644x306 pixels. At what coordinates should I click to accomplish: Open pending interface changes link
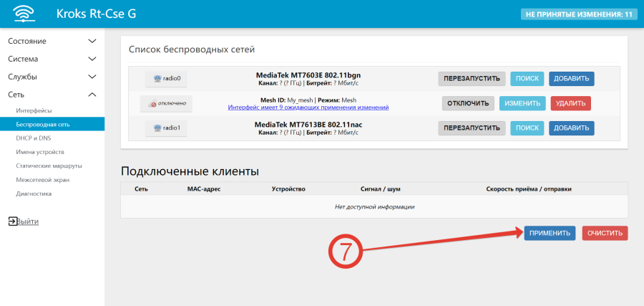[x=308, y=107]
